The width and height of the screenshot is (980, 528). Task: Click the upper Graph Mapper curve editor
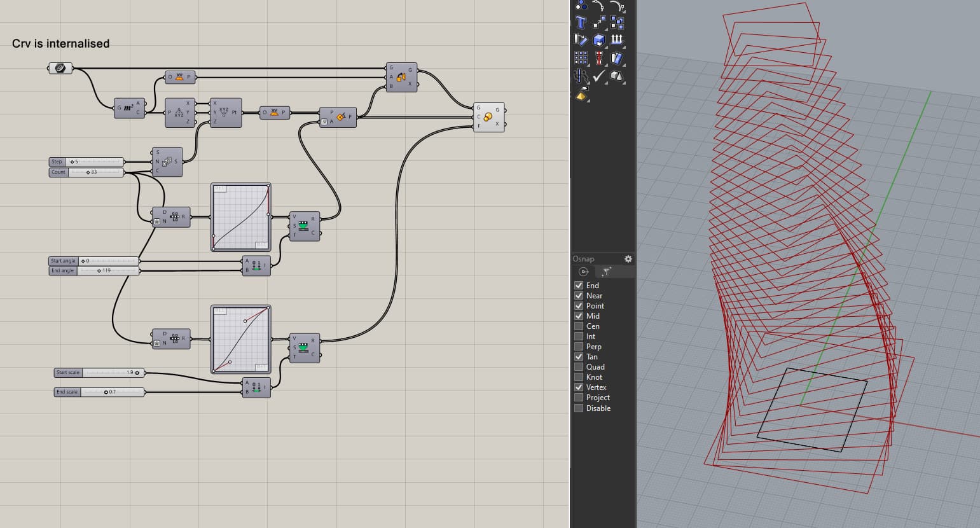[x=241, y=217]
